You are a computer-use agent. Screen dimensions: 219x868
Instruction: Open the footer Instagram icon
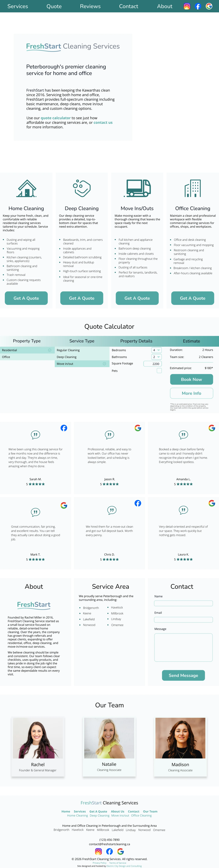(99, 851)
